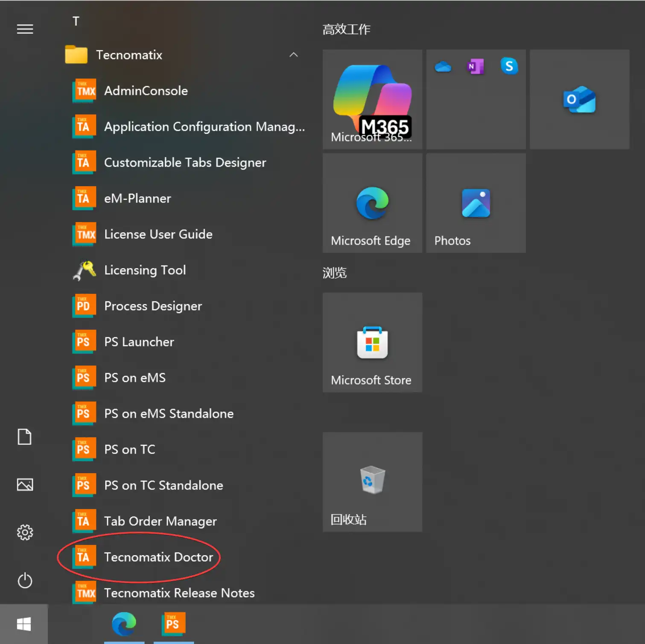The image size is (645, 644).
Task: Open Customizable Tabs Designer
Action: point(184,162)
